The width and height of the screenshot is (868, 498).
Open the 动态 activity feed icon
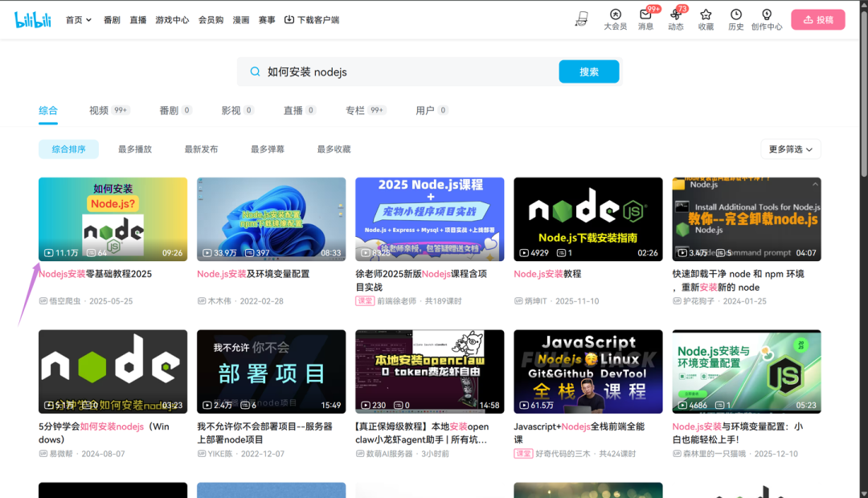click(x=675, y=14)
